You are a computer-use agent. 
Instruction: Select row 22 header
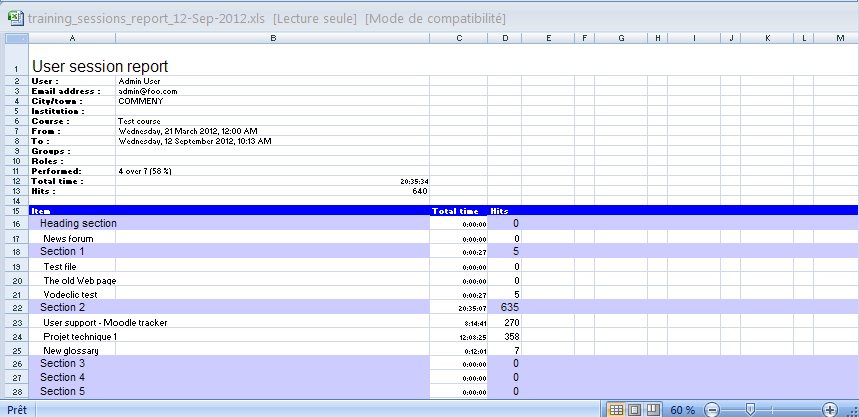pos(16,307)
